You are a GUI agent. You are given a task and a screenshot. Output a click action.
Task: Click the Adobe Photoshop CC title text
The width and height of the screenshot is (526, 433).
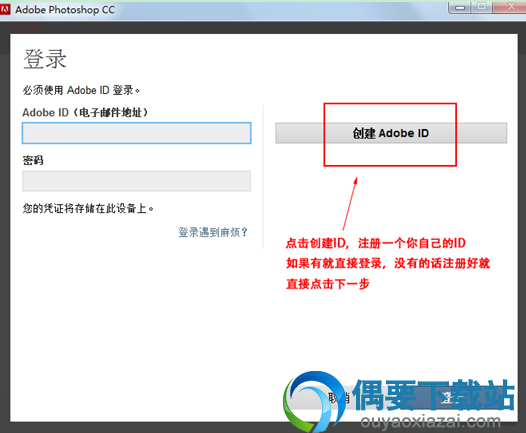65,10
